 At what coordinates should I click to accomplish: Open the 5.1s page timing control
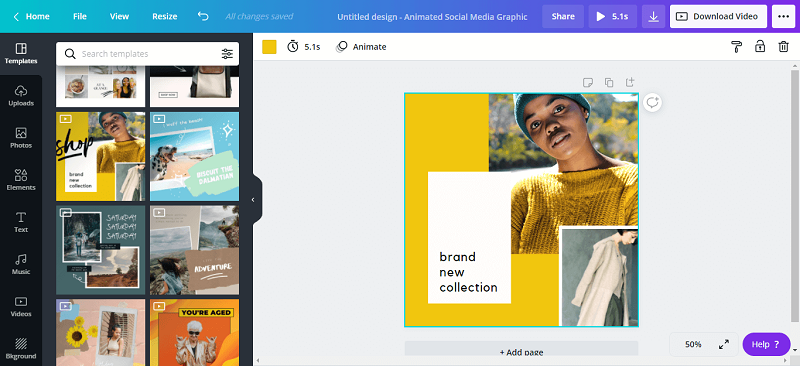click(x=304, y=47)
